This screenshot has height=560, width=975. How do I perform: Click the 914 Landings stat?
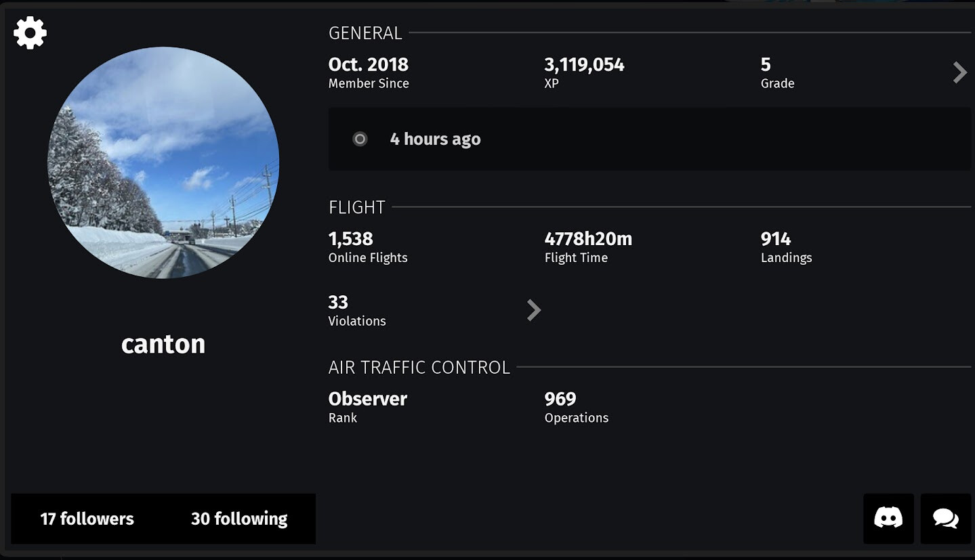[776, 239]
